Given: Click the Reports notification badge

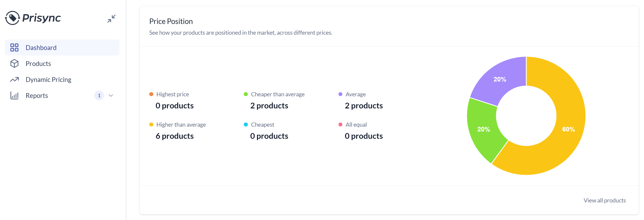Looking at the screenshot, I should tap(99, 96).
